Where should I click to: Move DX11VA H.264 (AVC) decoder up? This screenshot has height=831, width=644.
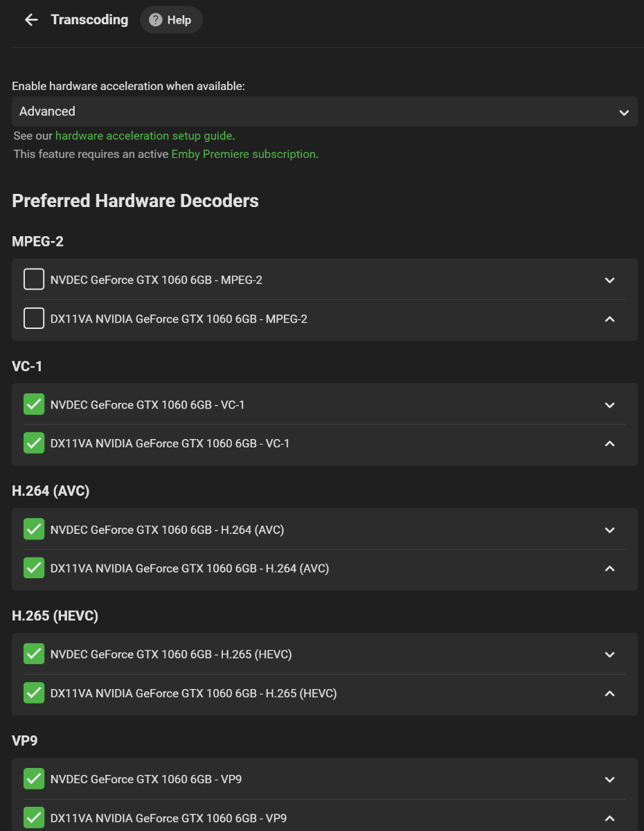(609, 569)
